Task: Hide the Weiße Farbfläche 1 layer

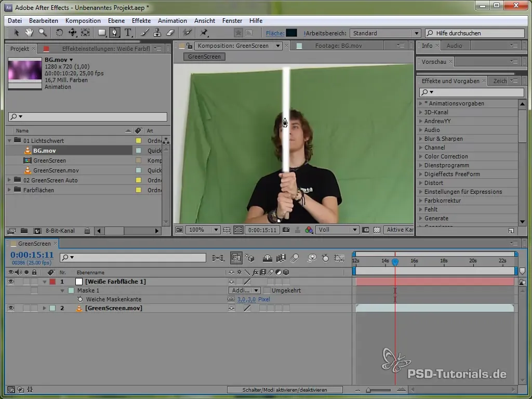Action: coord(11,282)
